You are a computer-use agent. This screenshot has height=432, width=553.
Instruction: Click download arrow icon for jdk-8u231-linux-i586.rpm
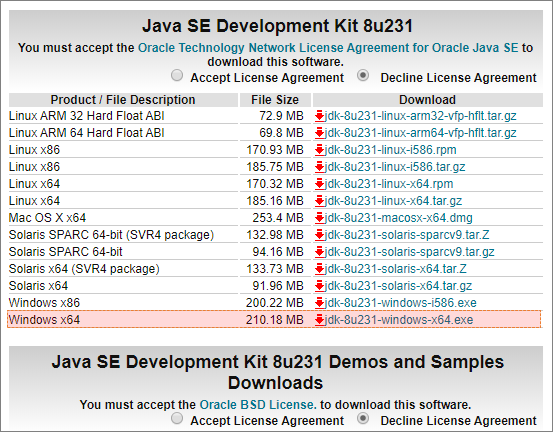[320, 150]
